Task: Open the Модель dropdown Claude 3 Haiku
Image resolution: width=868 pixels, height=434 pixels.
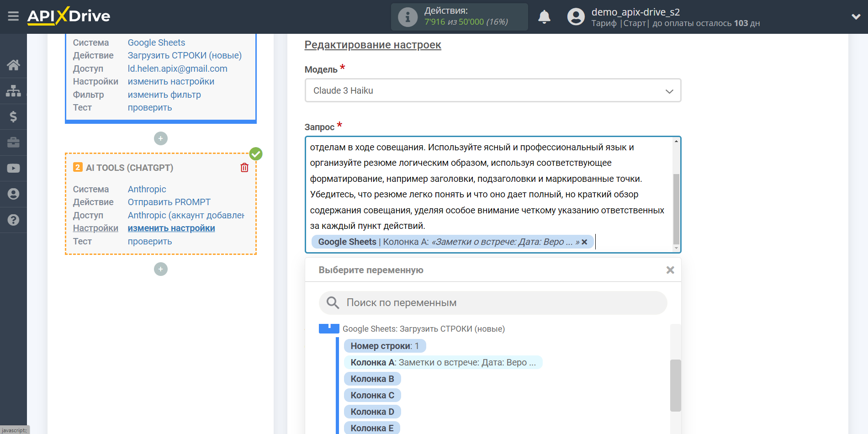Action: [493, 90]
